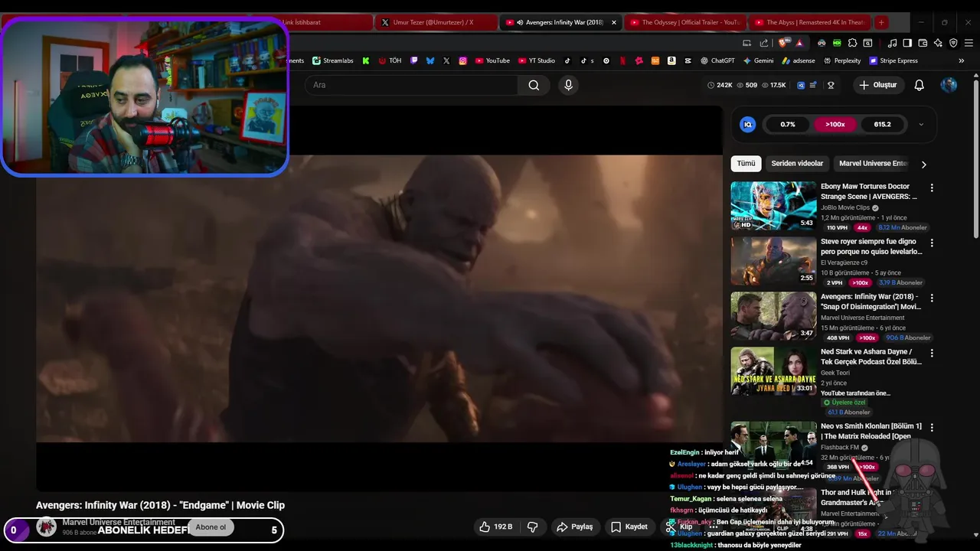Image resolution: width=980 pixels, height=551 pixels.
Task: Select the Tümü filter chip
Action: point(746,163)
